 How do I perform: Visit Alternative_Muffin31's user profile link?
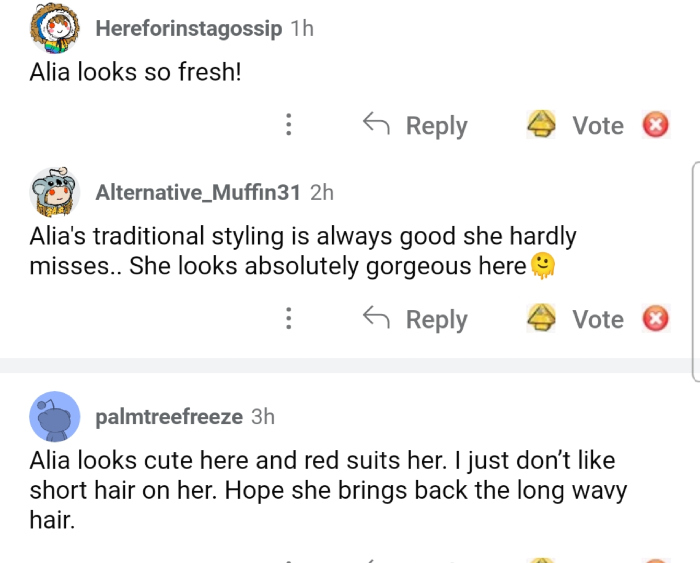click(198, 192)
